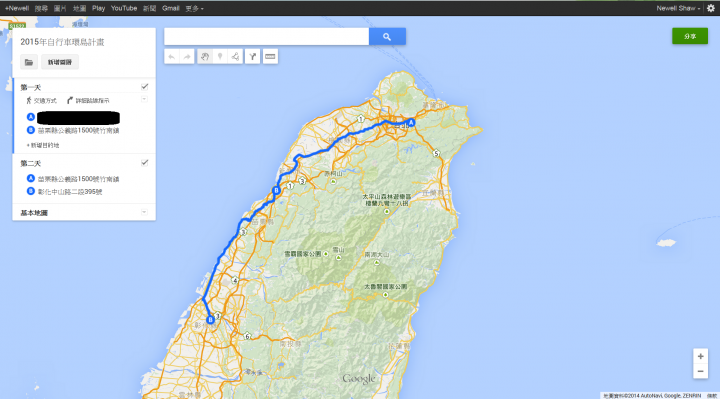Click the southern route marker B near Changhua
The width and height of the screenshot is (720, 399).
(211, 320)
